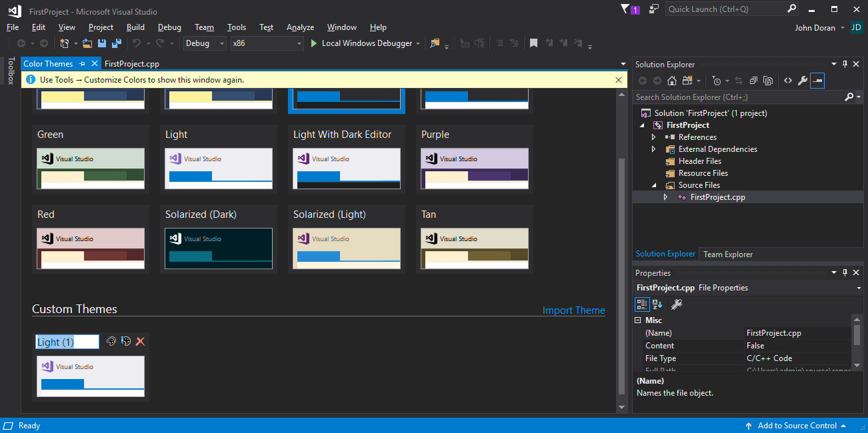Screen dimensions: 868x433
Task: Click the Pending Changes Filter clock icon
Action: 717,81
